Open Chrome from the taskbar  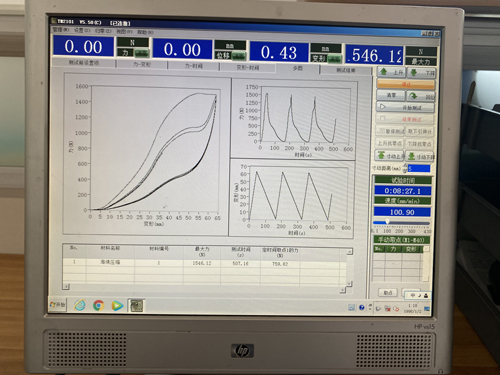98,305
